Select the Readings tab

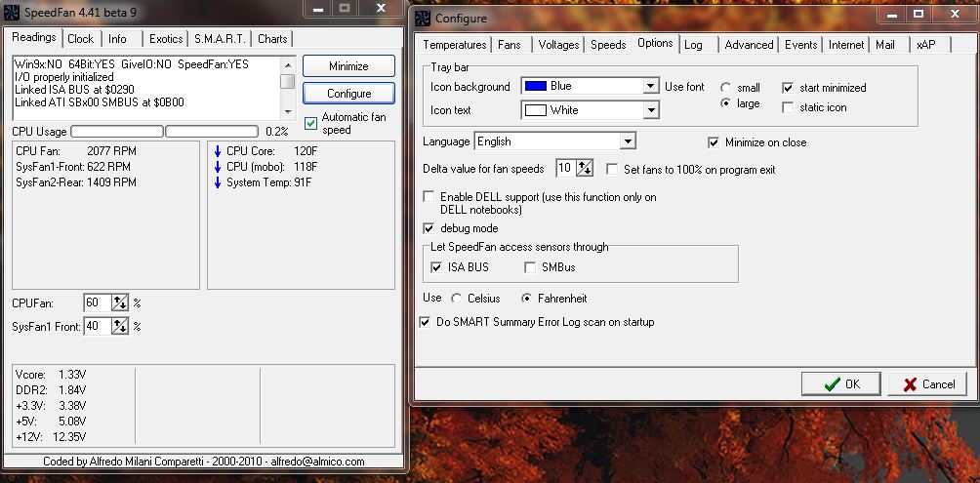34,37
